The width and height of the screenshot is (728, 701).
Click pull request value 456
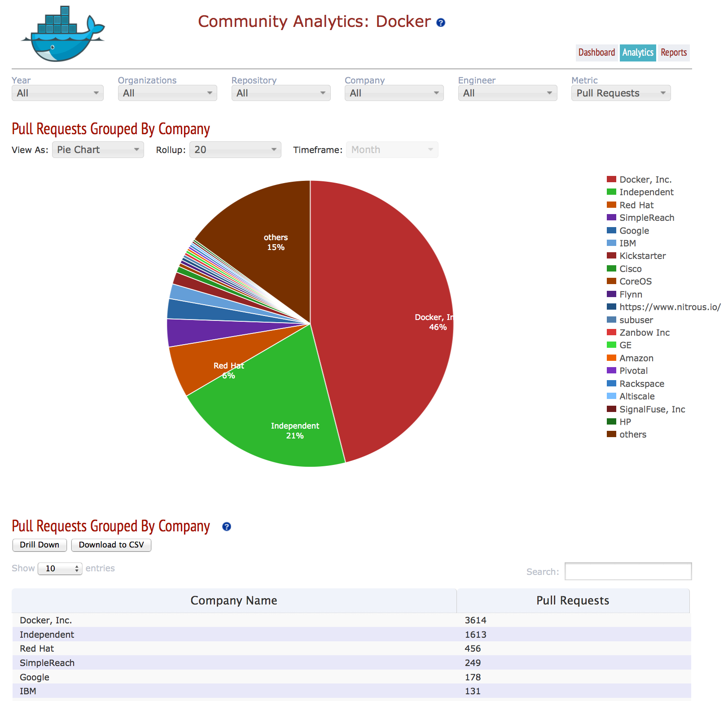click(x=473, y=648)
